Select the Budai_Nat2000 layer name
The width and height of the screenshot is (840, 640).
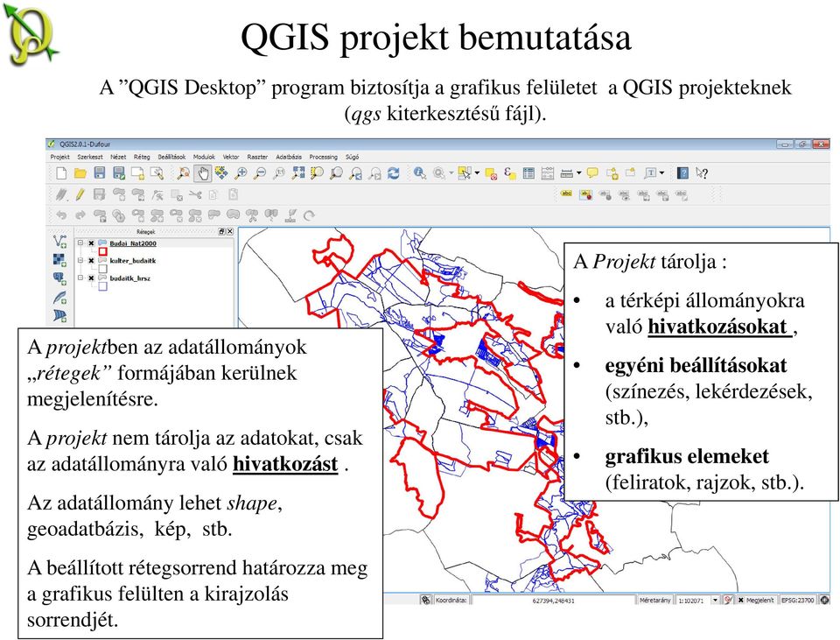coord(133,243)
